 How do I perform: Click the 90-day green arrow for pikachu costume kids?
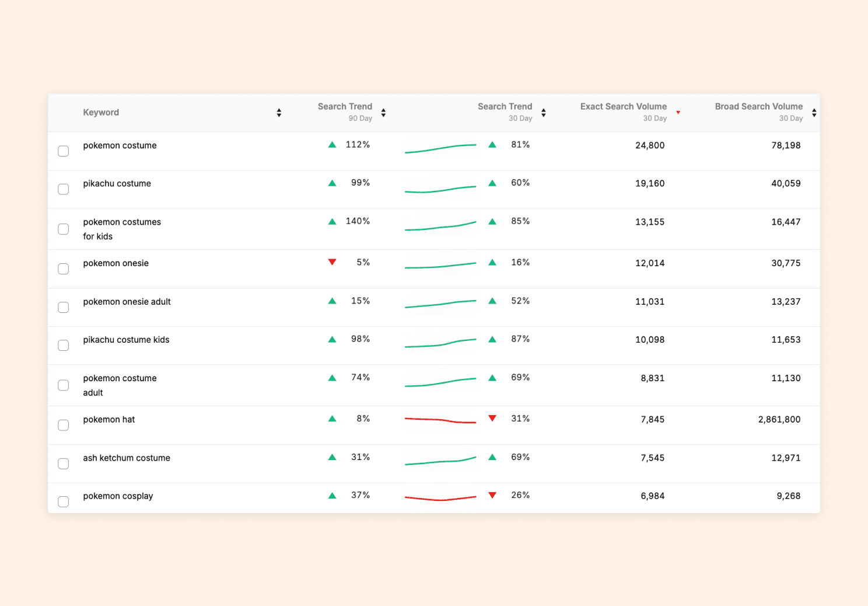[332, 339]
